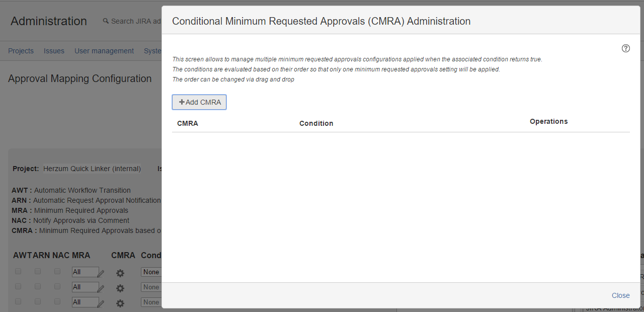Image resolution: width=644 pixels, height=312 pixels.
Task: Open the Issues menu tab
Action: (54, 51)
